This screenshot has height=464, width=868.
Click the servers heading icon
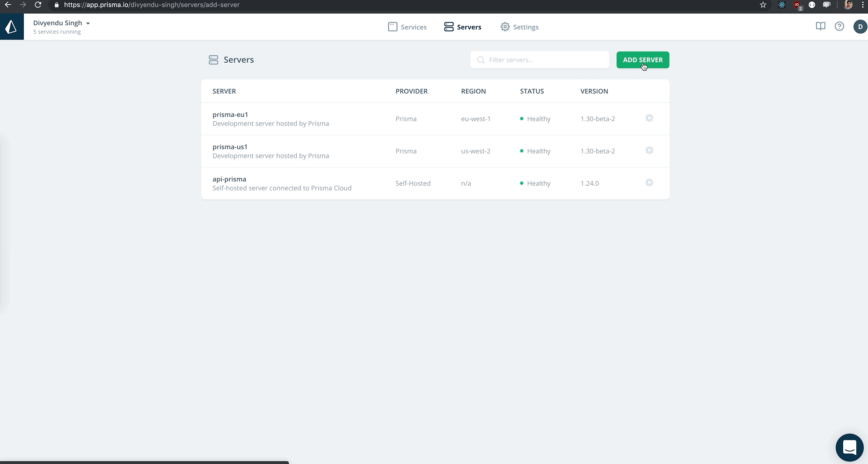point(213,60)
